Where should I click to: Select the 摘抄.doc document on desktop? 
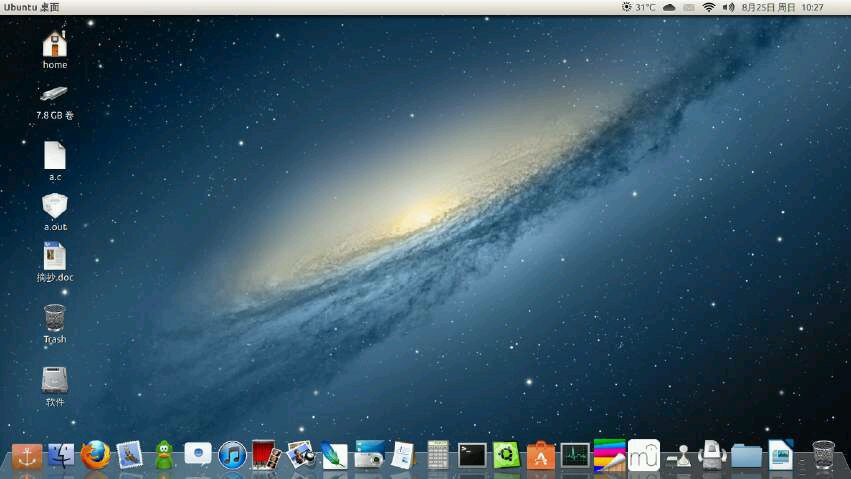click(x=55, y=262)
